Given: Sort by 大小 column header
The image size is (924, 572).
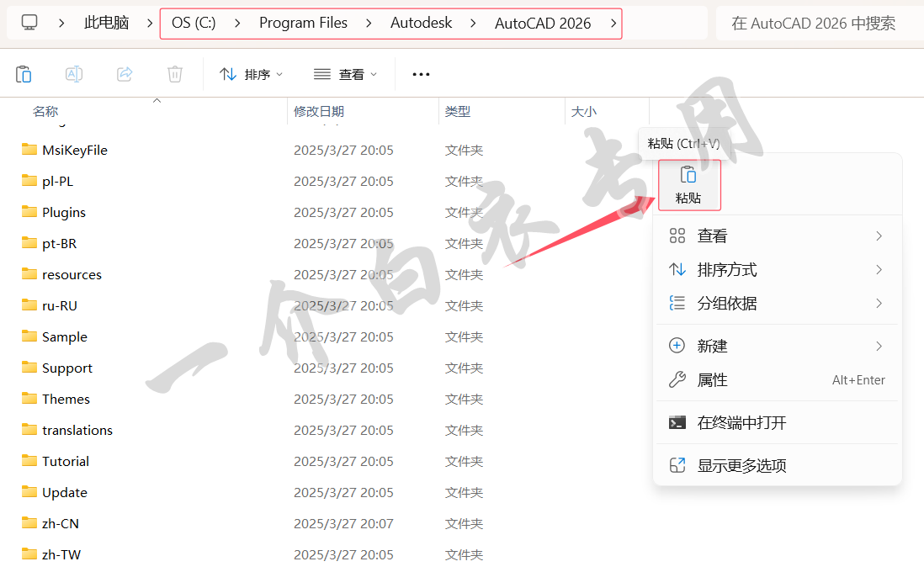Looking at the screenshot, I should click(584, 111).
